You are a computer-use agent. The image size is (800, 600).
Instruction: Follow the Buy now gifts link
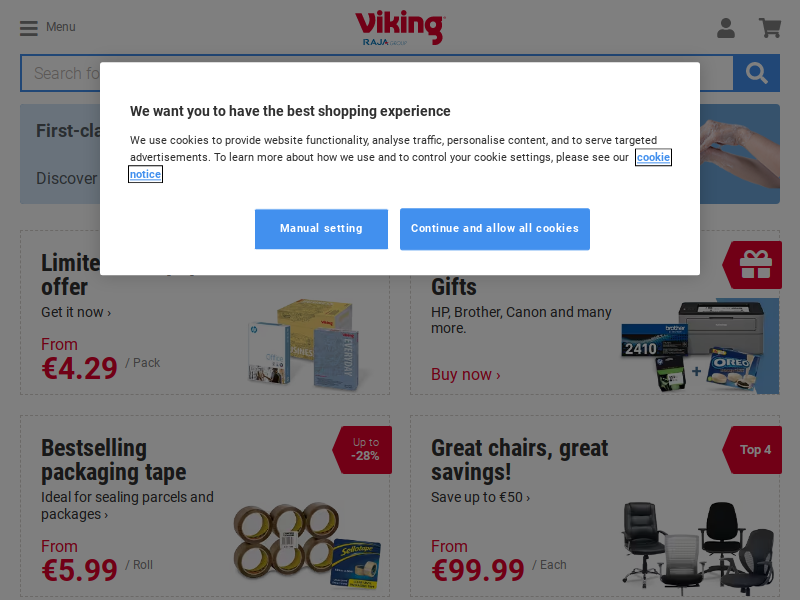coord(466,374)
